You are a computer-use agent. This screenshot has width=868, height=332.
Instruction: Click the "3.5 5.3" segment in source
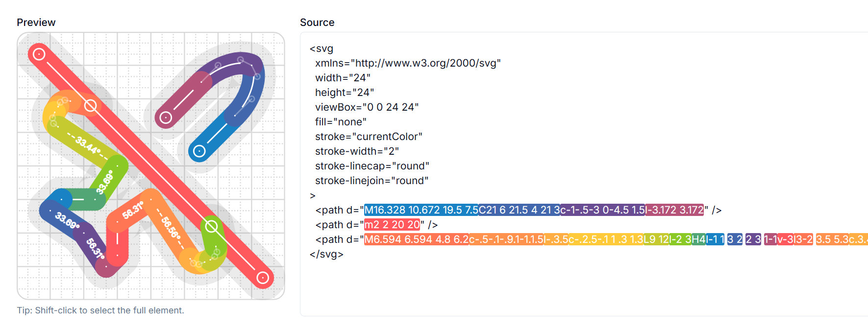[x=832, y=239]
